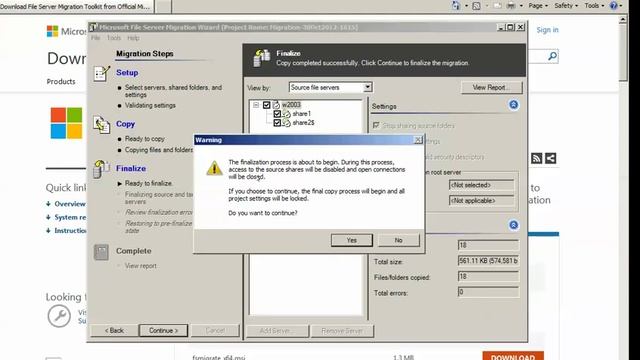Go Back in the migration wizard
This screenshot has height=360, width=640.
point(114,331)
